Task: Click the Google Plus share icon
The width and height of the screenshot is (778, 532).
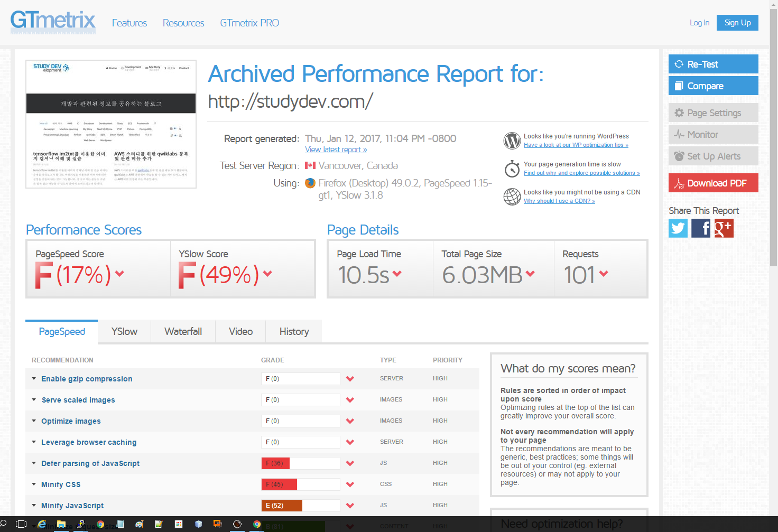Action: click(724, 228)
